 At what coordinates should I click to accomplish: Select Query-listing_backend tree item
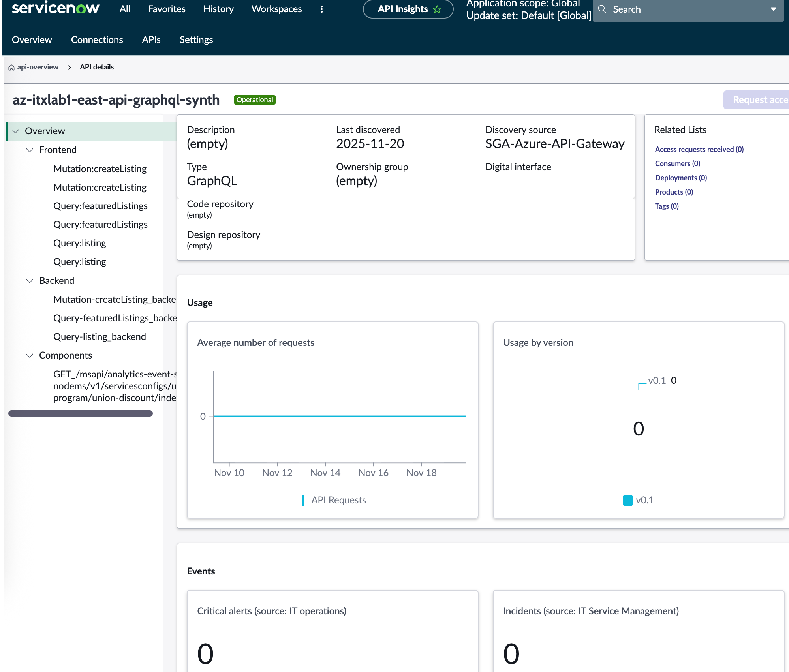100,337
